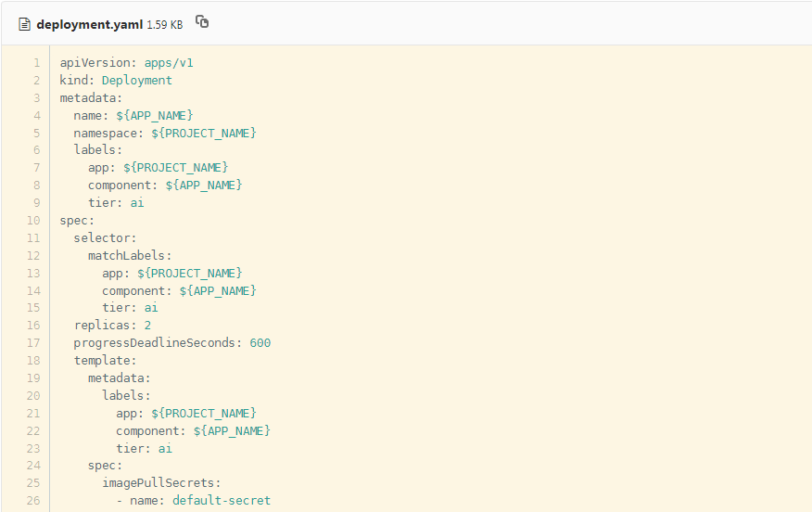Click the labels: key on line 20
Viewport: 812px width, 512px height.
(126, 395)
